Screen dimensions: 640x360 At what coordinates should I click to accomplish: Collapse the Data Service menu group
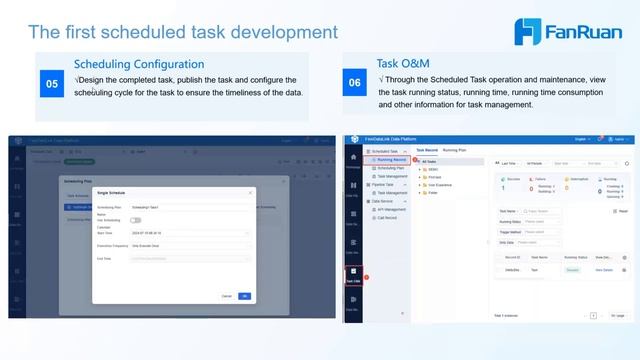(x=405, y=202)
